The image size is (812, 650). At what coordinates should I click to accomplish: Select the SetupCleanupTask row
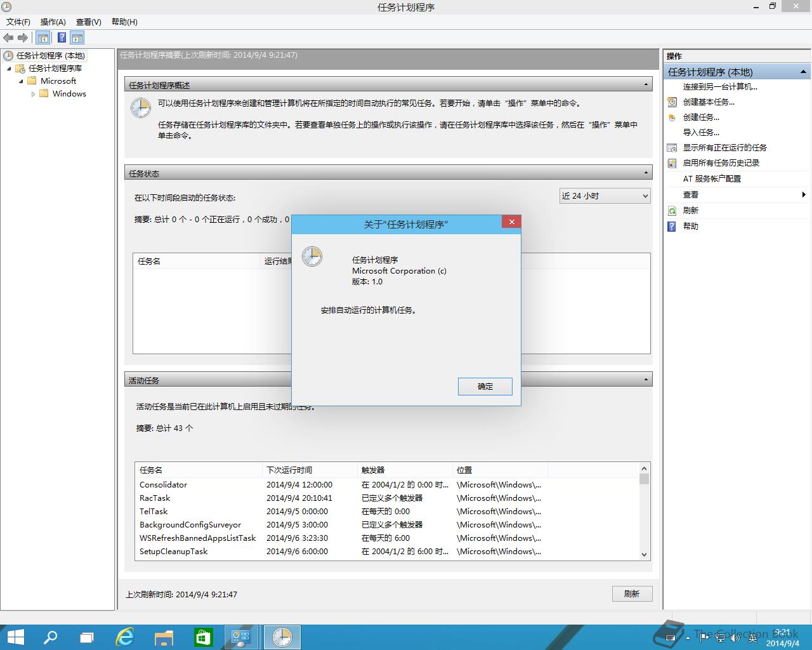click(387, 552)
